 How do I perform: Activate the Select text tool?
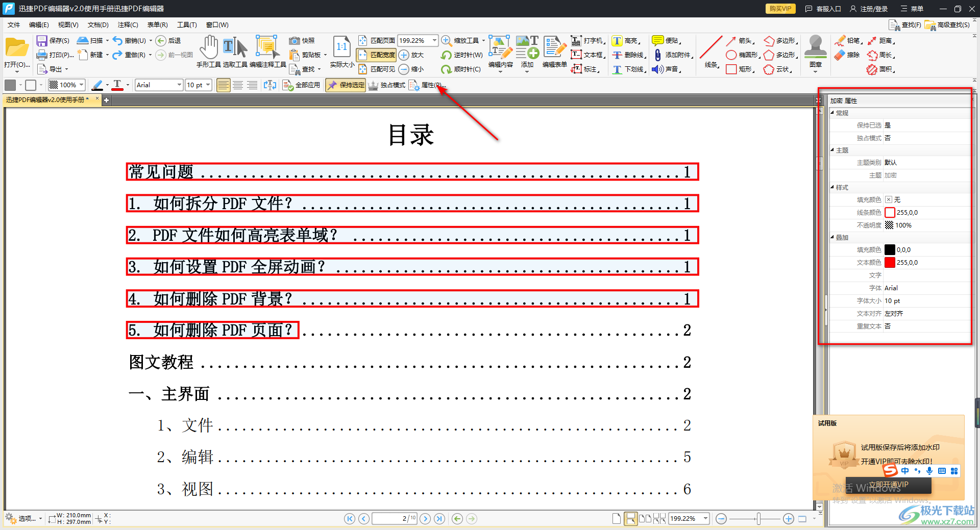[x=235, y=52]
